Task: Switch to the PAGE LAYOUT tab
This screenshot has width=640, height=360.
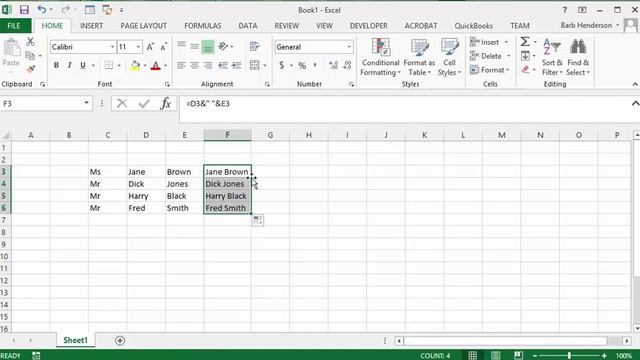Action: click(144, 26)
